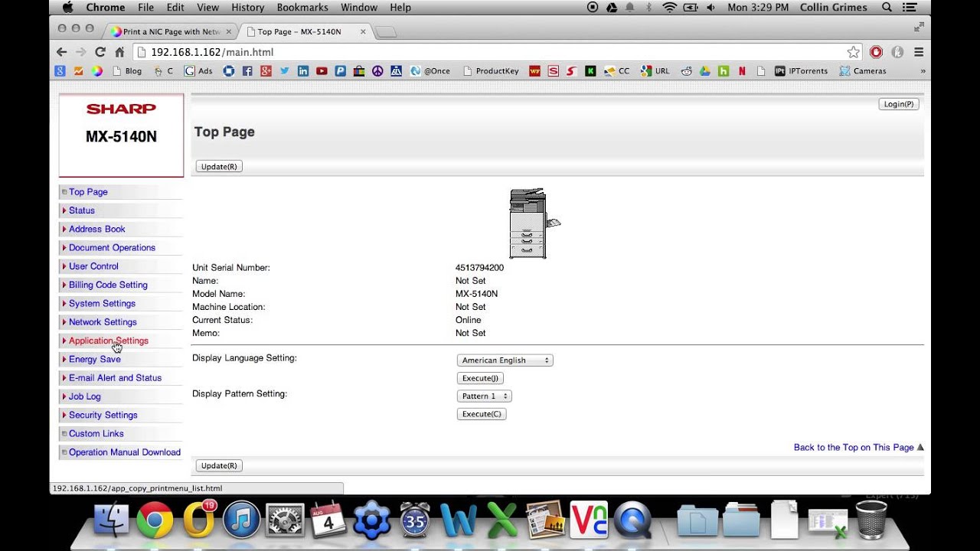Open Custom Links in the sidebar
This screenshot has width=980, height=551.
point(96,434)
